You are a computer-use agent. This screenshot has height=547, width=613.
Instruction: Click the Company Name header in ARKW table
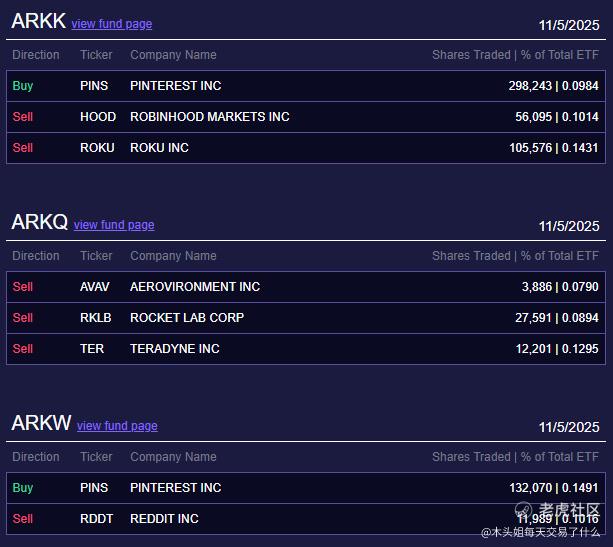coord(173,457)
